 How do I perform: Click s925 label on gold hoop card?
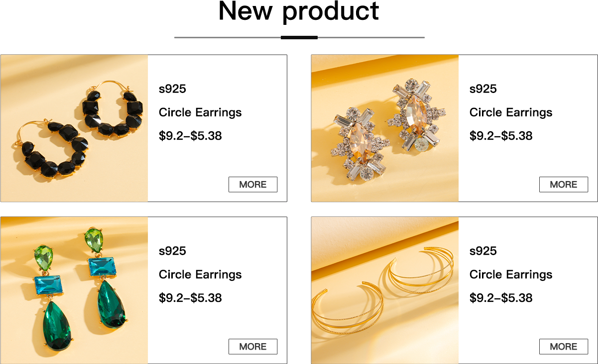click(483, 251)
